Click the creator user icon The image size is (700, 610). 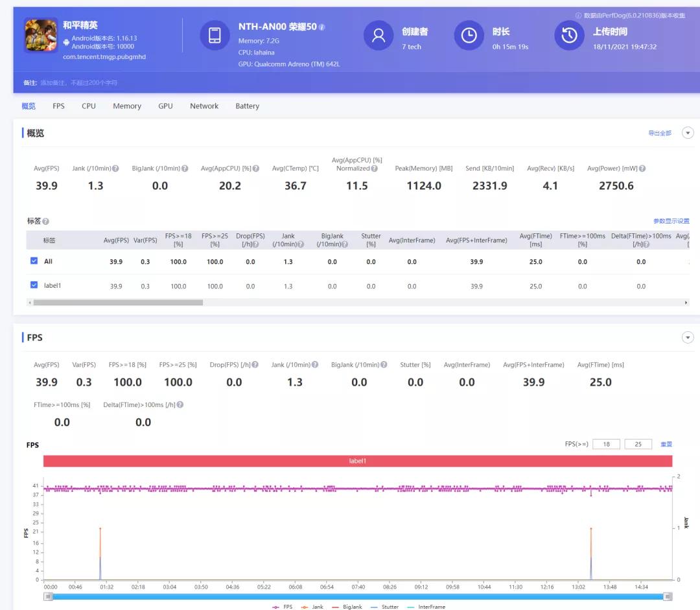pyautogui.click(x=379, y=35)
